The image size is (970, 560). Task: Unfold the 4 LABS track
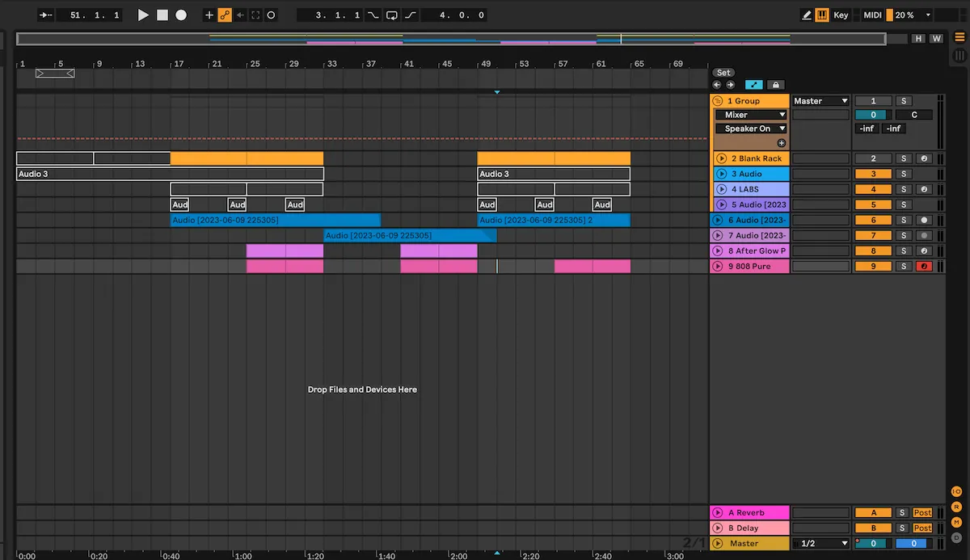721,189
